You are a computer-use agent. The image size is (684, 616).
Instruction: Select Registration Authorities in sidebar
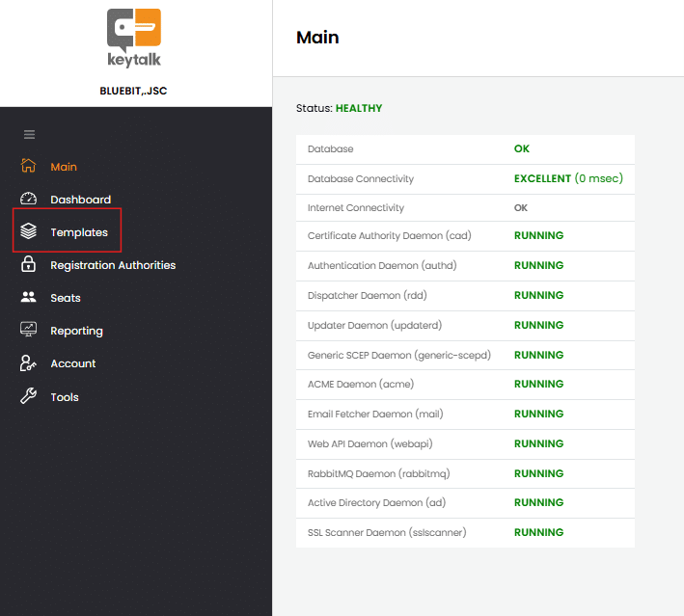113,265
